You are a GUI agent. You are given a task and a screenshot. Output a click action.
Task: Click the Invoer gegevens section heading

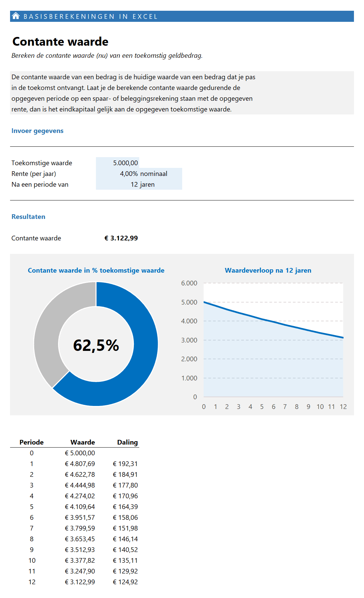(37, 131)
